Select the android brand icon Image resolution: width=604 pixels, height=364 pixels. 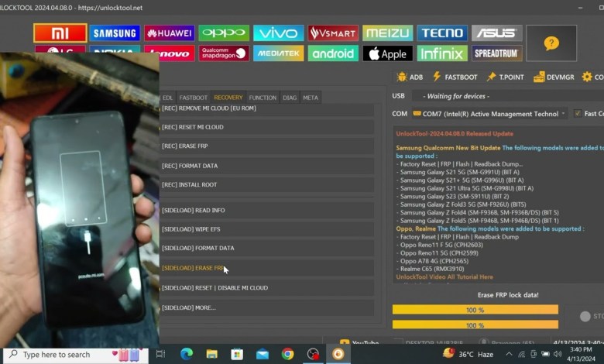333,53
